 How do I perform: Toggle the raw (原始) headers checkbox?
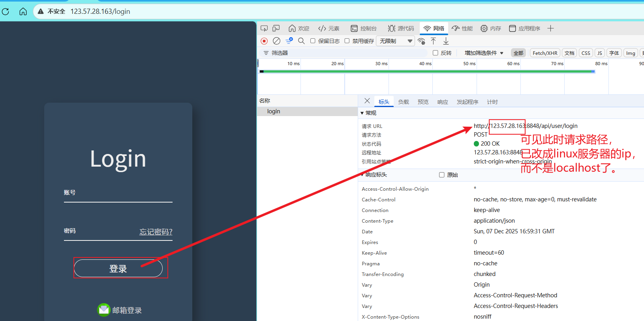tap(442, 175)
